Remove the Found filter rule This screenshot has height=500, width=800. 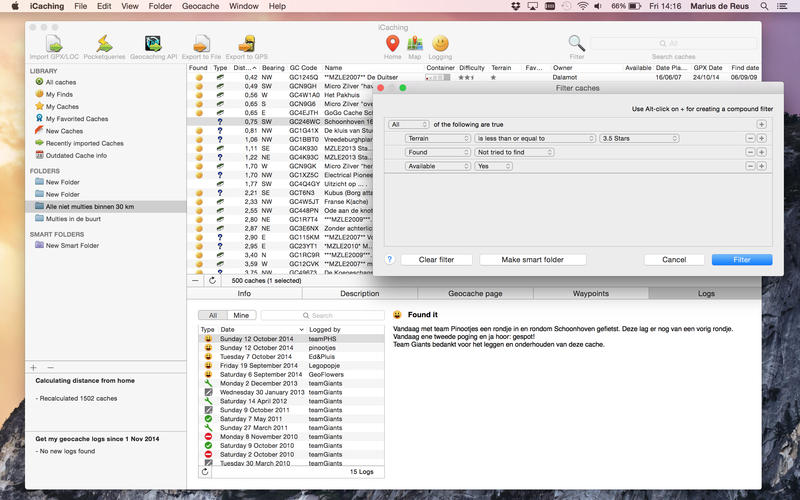[750, 152]
